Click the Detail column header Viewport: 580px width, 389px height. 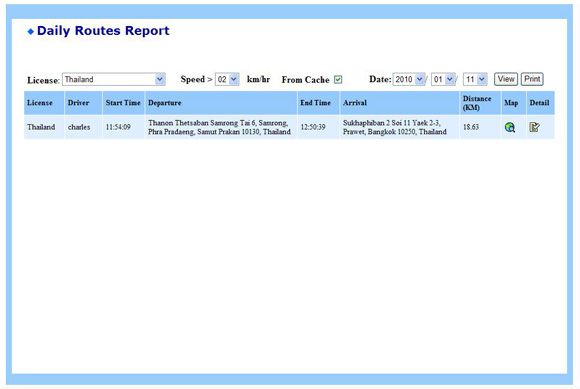[540, 103]
